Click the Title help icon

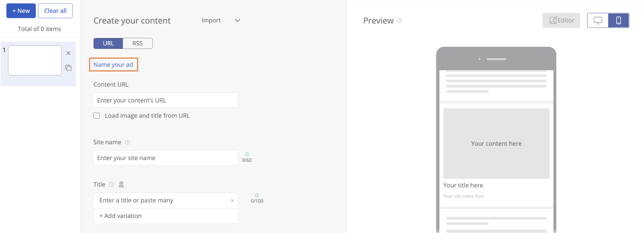point(112,184)
